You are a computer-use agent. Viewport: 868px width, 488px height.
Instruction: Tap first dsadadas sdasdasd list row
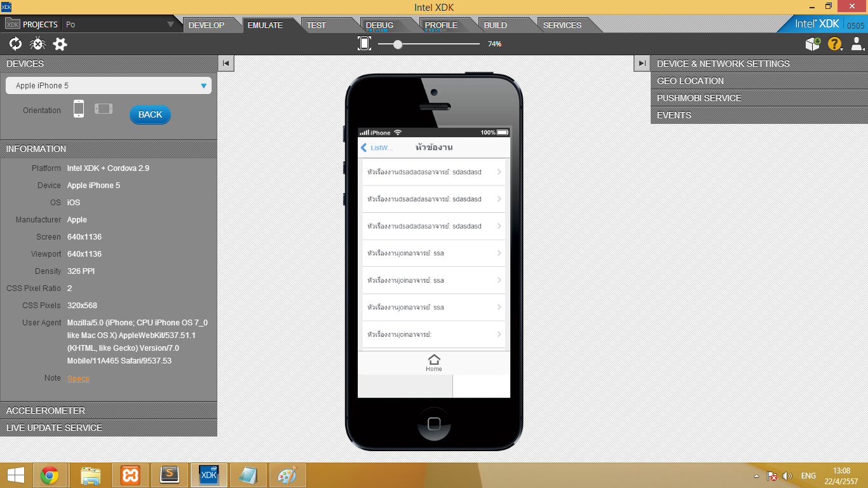[434, 172]
